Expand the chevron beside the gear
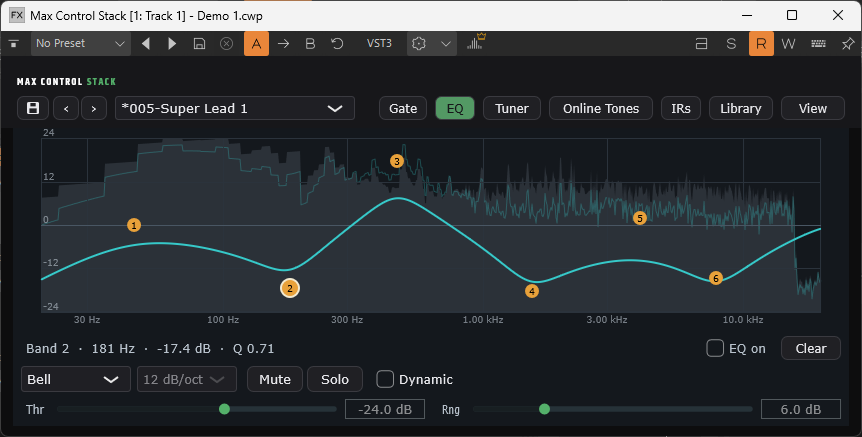Viewport: 862px width, 437px height. point(446,43)
